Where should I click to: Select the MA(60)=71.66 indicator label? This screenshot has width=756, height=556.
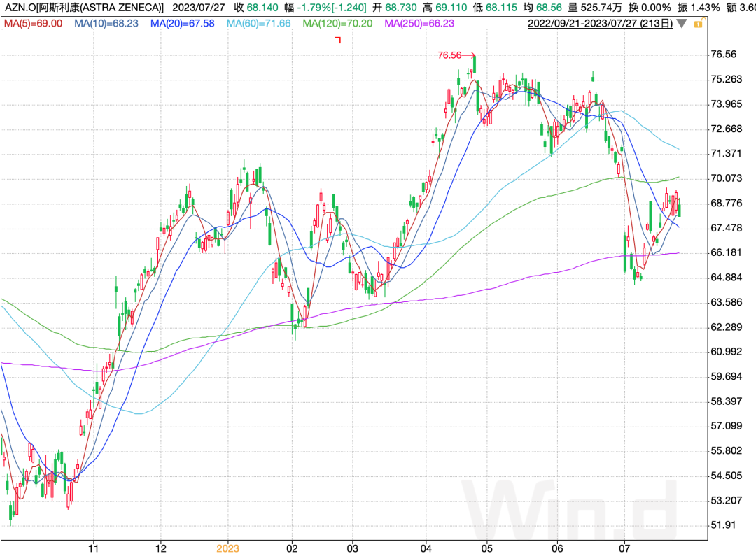pyautogui.click(x=258, y=24)
